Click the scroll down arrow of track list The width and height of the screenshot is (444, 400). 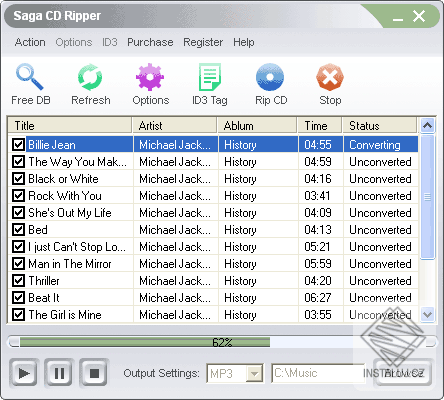click(x=427, y=314)
